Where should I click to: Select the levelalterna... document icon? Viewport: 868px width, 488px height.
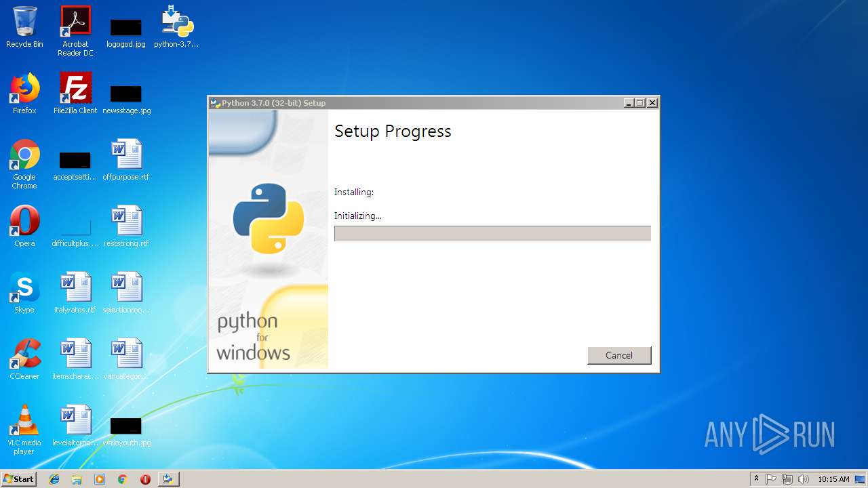pos(75,426)
